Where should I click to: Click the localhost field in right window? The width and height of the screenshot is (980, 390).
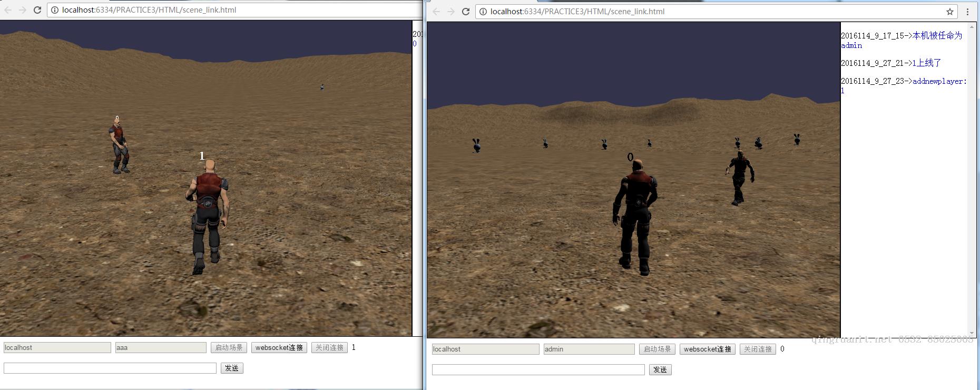[486, 349]
